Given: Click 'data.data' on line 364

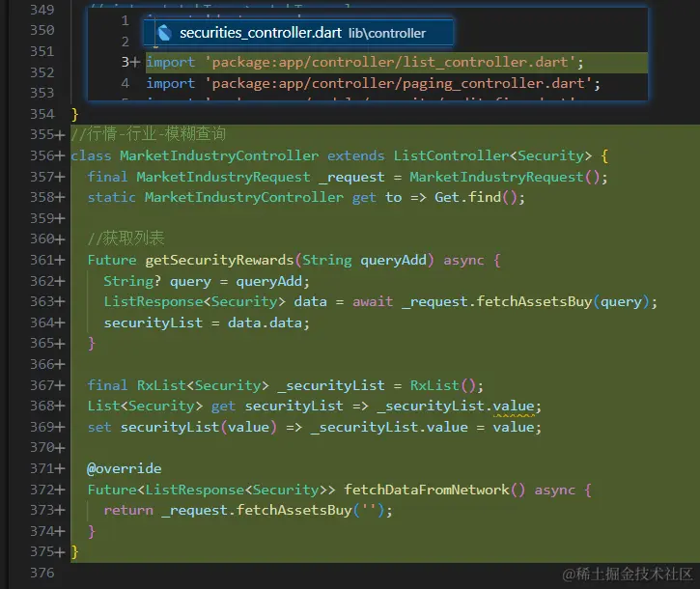Looking at the screenshot, I should tap(265, 323).
